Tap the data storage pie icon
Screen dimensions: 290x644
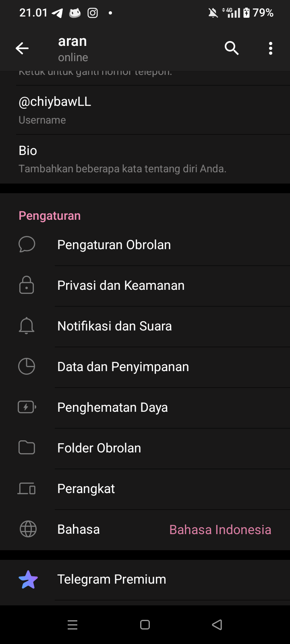pos(27,366)
